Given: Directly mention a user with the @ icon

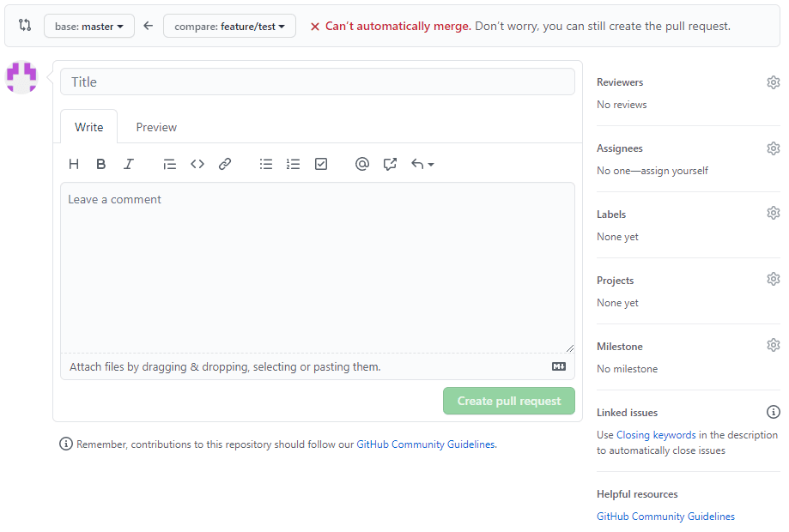Looking at the screenshot, I should [x=361, y=164].
